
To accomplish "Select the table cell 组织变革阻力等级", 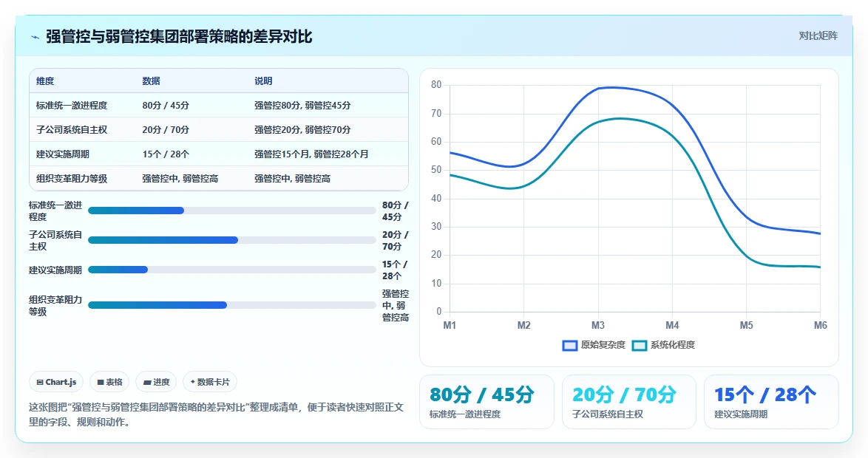I will coord(72,178).
